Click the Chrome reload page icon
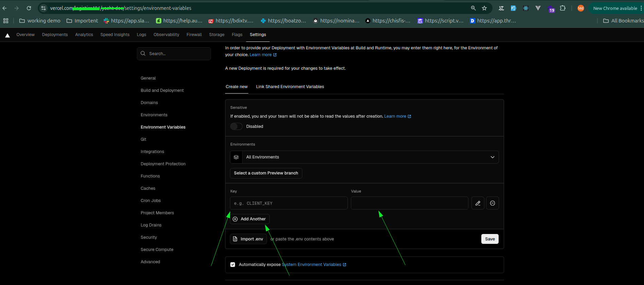The image size is (644, 285). pos(29,8)
